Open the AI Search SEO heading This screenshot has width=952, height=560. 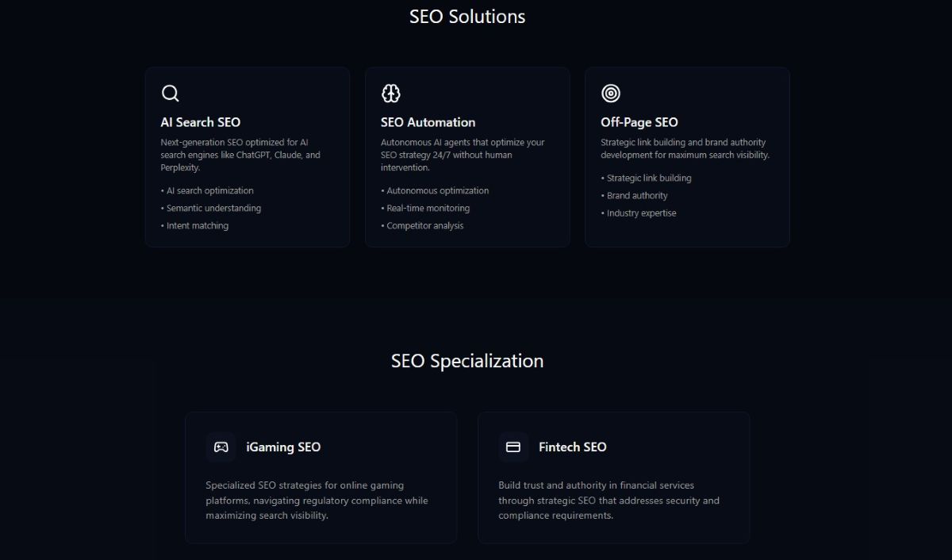[x=200, y=122]
